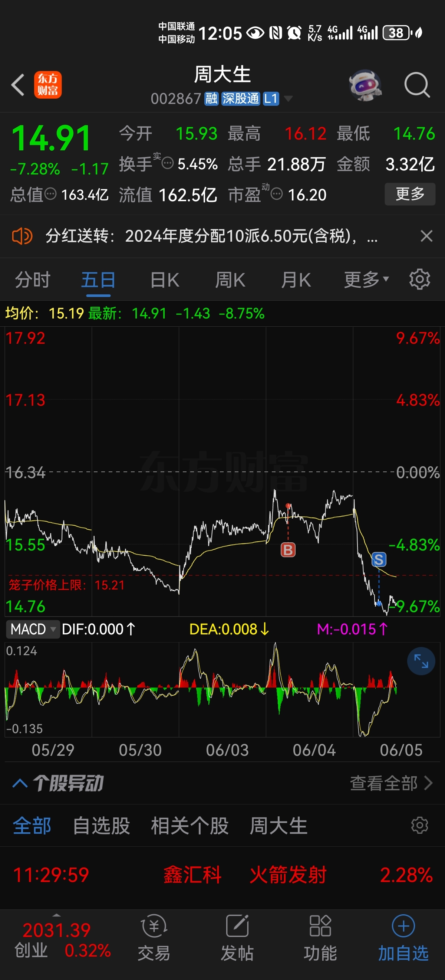445x980 pixels.
Task: Switch to 周K tab
Action: (x=230, y=280)
